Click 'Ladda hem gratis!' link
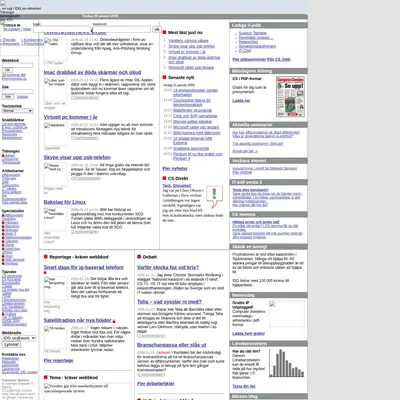Screen dimensions: 400x400 point(249,333)
